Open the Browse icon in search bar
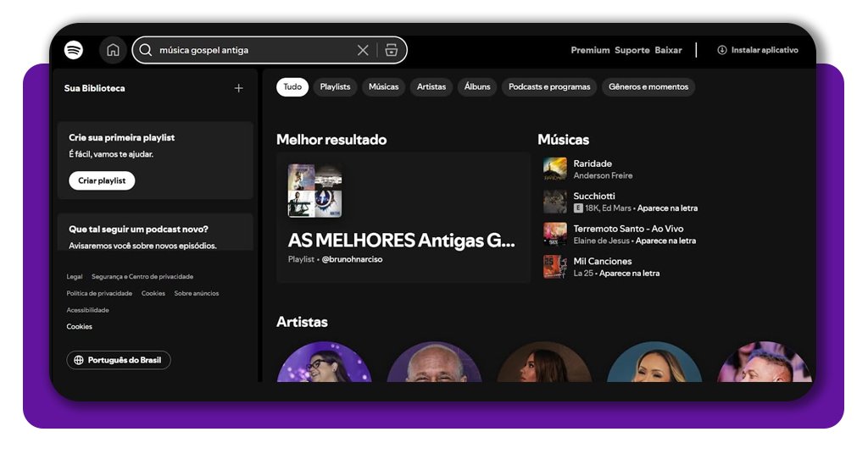Screen dimensions: 868x454 click(x=392, y=50)
